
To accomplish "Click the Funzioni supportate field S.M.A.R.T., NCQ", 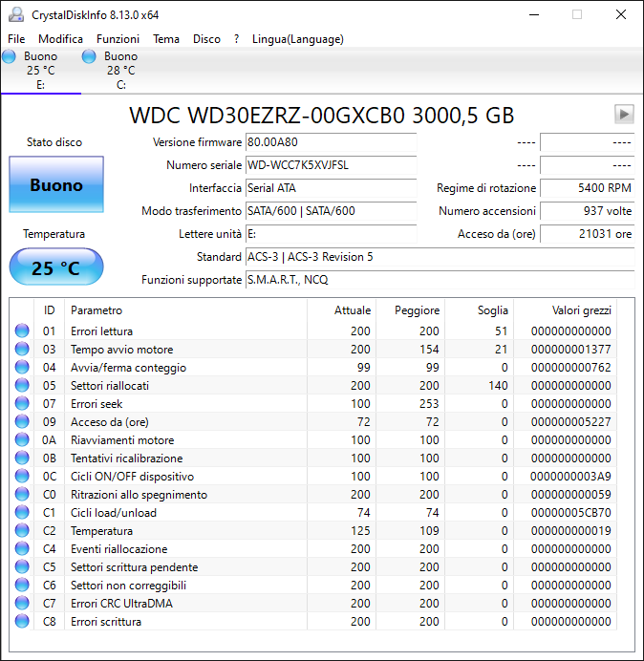I will point(440,280).
